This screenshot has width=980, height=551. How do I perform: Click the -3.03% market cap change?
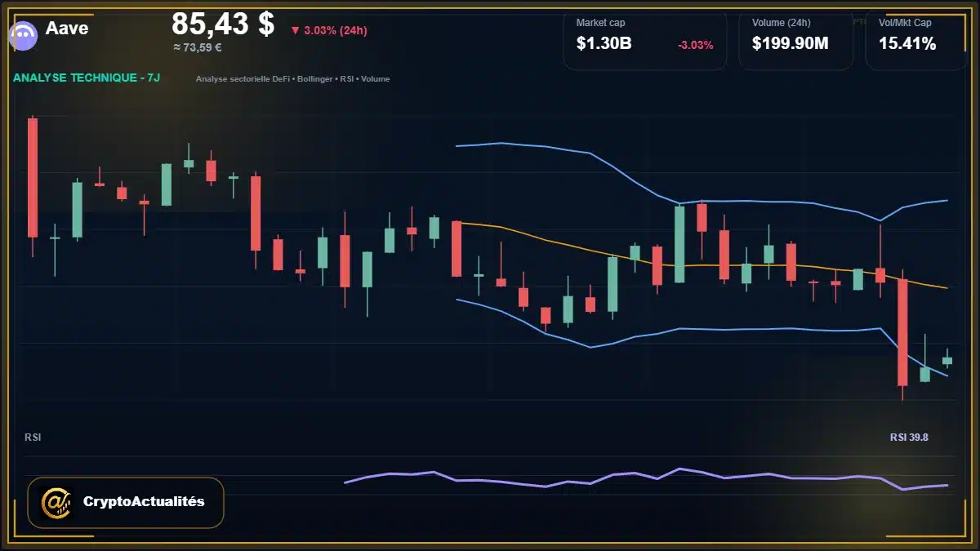696,45
